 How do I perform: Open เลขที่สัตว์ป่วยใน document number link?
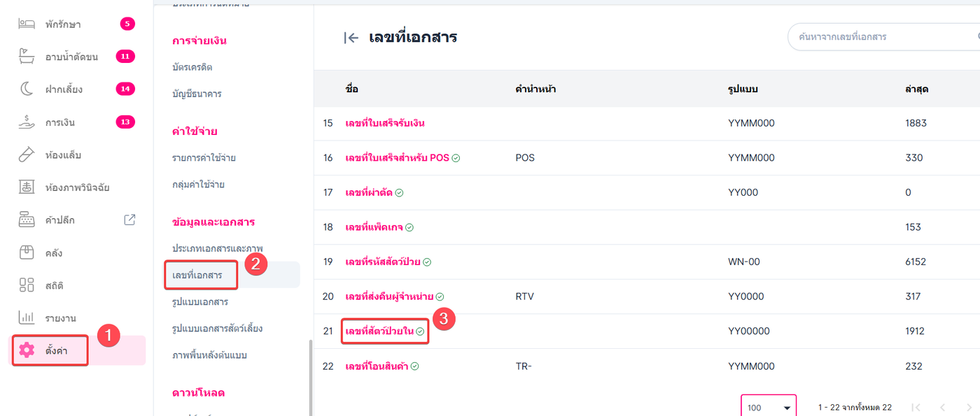379,331
